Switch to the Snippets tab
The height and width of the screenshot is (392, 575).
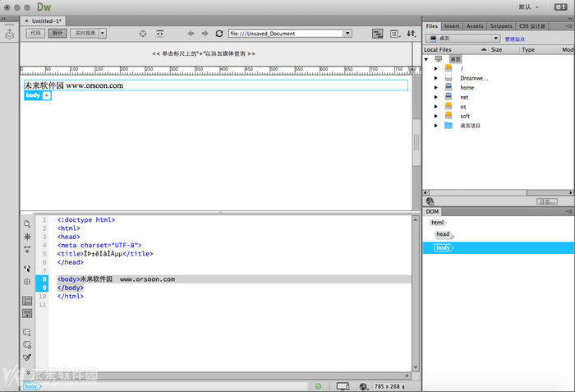(x=501, y=26)
